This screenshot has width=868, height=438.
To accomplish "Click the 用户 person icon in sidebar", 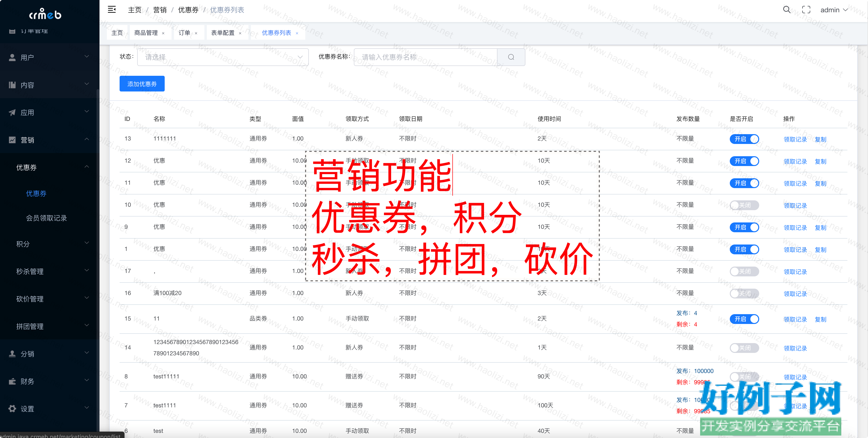I will click(12, 58).
